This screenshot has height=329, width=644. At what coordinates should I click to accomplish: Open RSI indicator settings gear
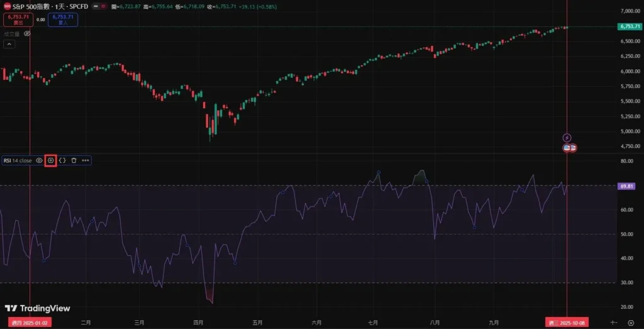coord(51,160)
